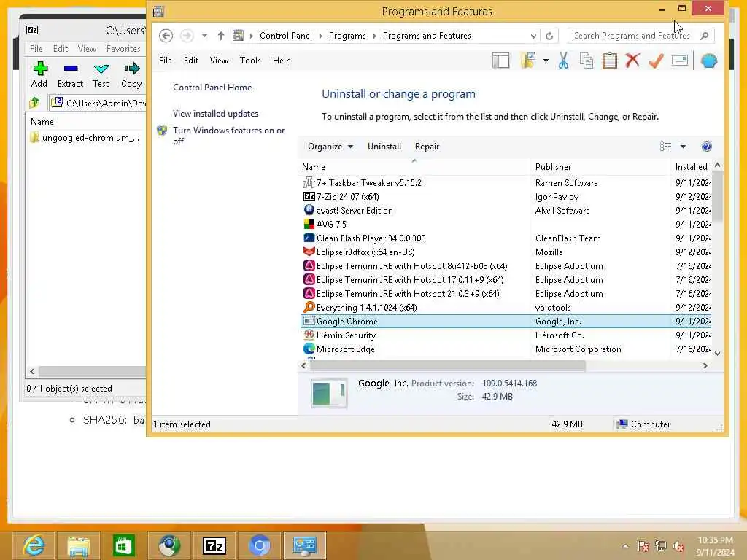Go back with the Back arrow button
Viewport: 747px width, 560px height.
coord(166,36)
